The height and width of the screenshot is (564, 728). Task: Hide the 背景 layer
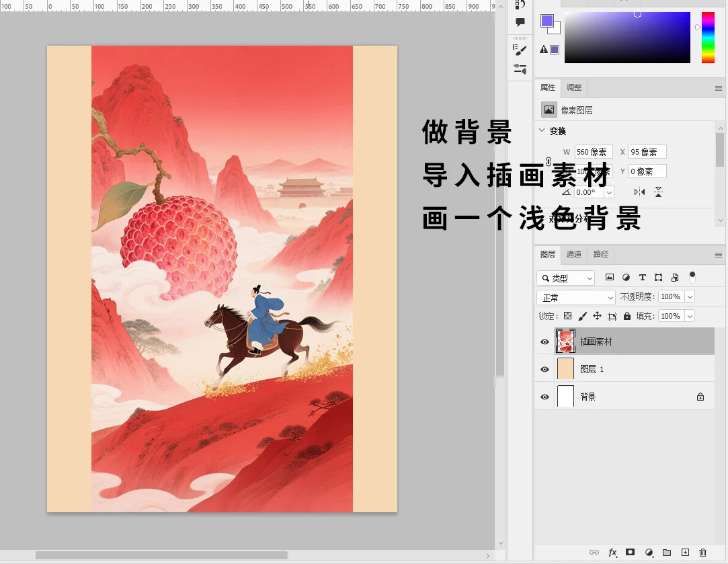544,397
